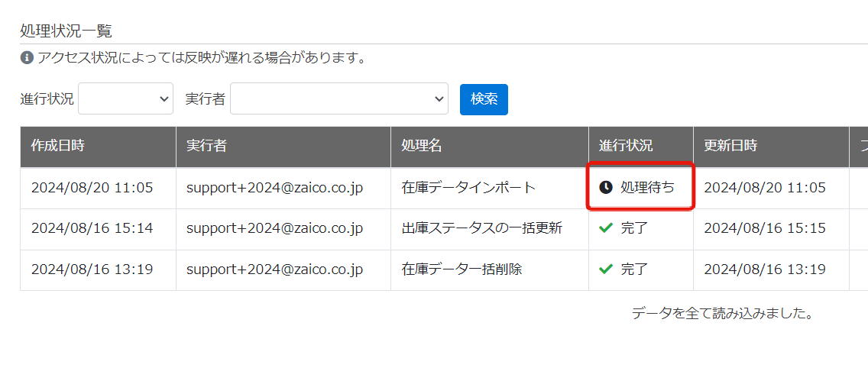Click the 実行者 column header
This screenshot has width=868, height=384.
tap(283, 147)
